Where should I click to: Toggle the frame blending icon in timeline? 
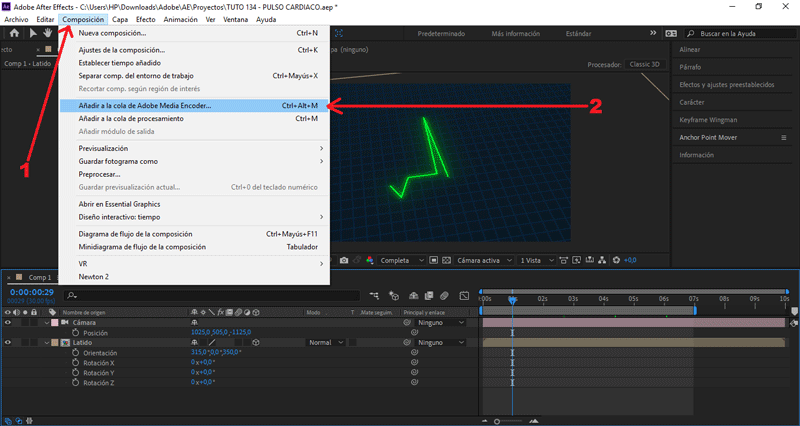click(429, 296)
